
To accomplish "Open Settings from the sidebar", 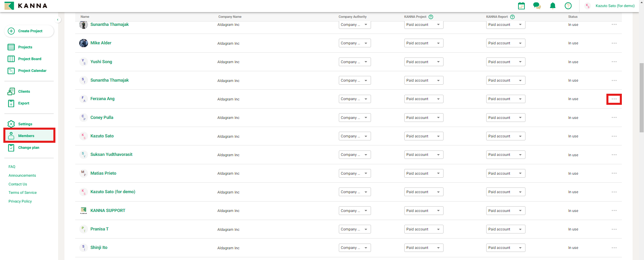I will [x=25, y=124].
